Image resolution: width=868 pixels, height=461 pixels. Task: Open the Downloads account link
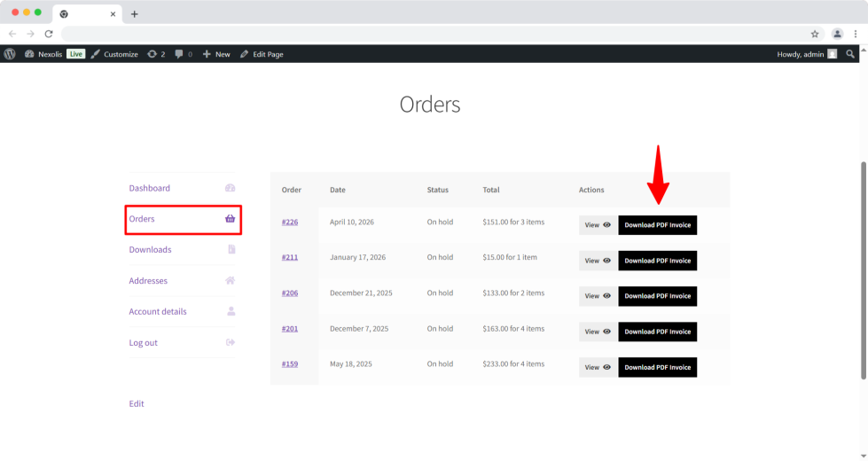click(x=150, y=250)
